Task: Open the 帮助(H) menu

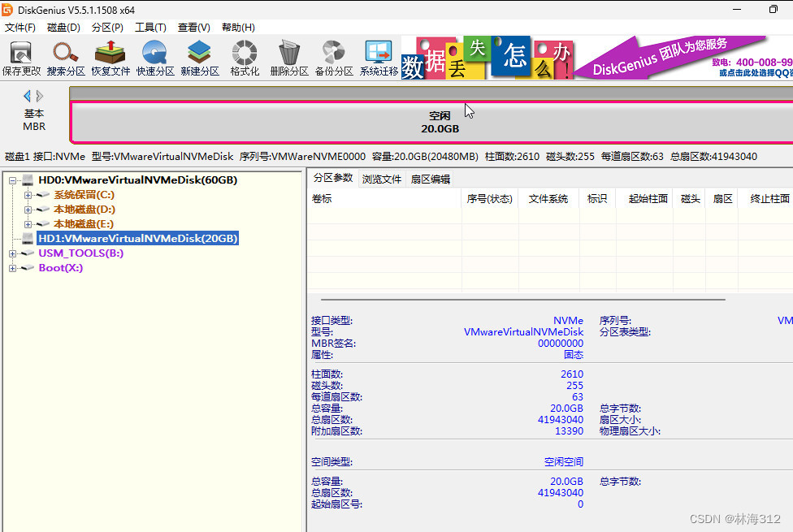Action: coord(238,28)
